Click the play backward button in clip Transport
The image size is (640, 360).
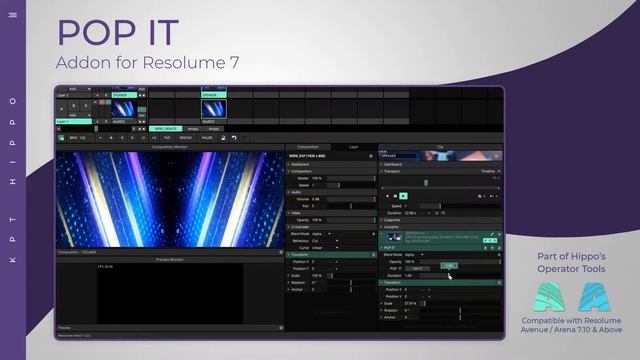pyautogui.click(x=387, y=196)
